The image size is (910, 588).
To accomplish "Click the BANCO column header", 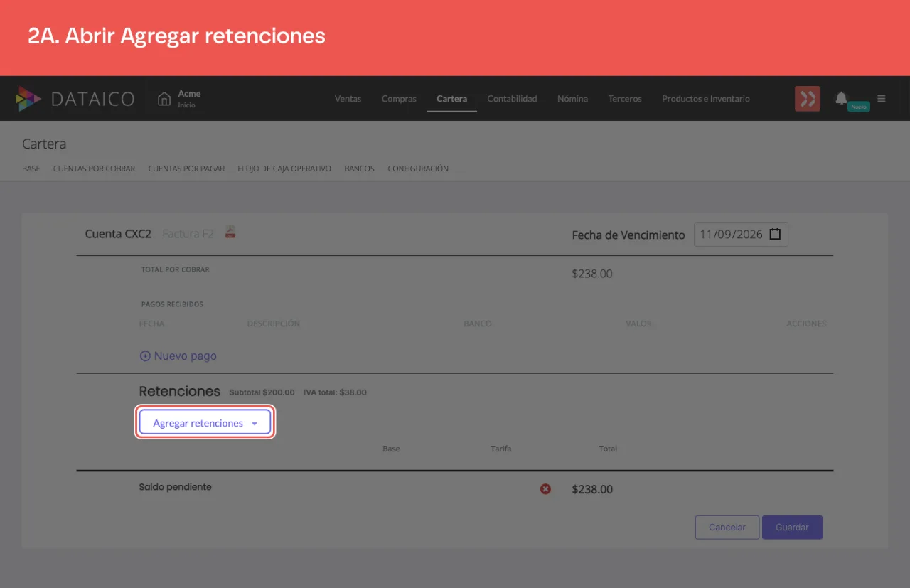I will click(478, 324).
